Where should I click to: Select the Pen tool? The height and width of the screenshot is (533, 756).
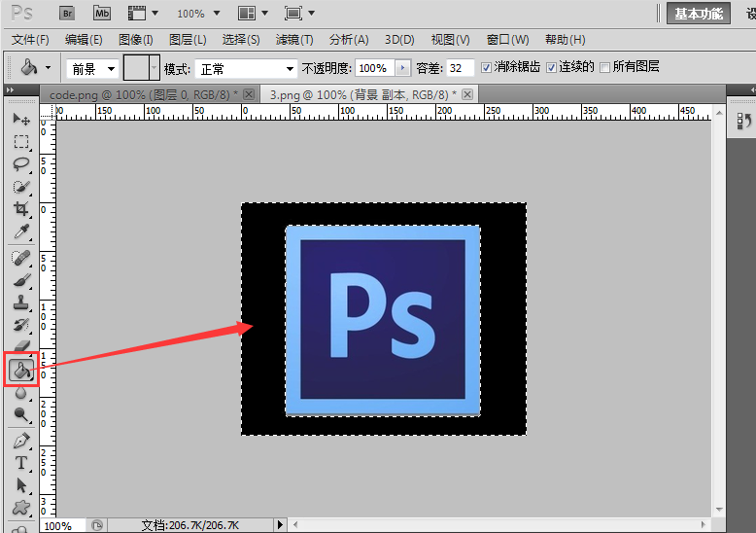click(x=20, y=441)
